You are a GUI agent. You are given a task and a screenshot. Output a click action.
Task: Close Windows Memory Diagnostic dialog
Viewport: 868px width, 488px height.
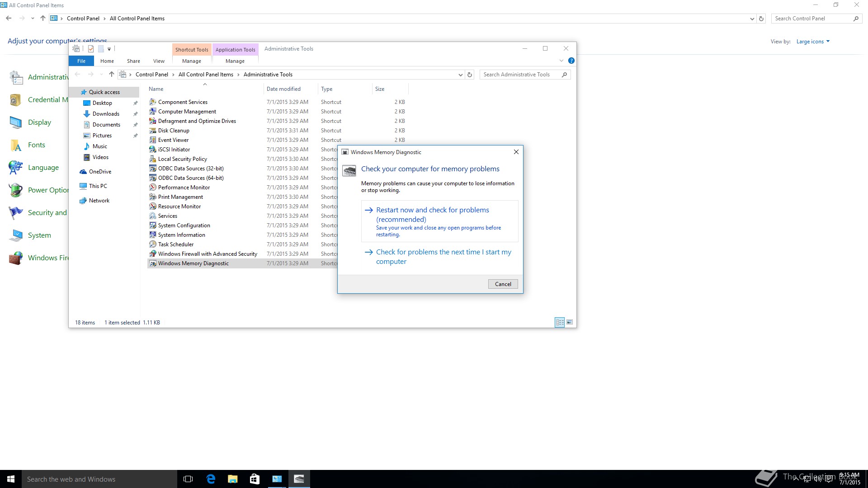[516, 152]
